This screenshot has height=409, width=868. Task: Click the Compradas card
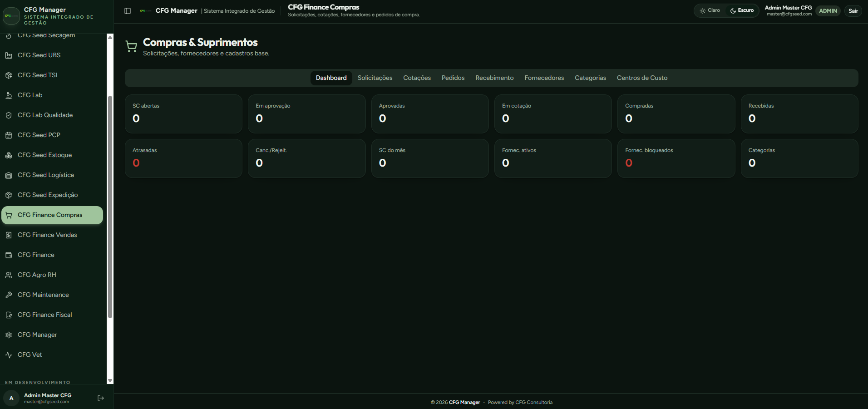pos(676,114)
